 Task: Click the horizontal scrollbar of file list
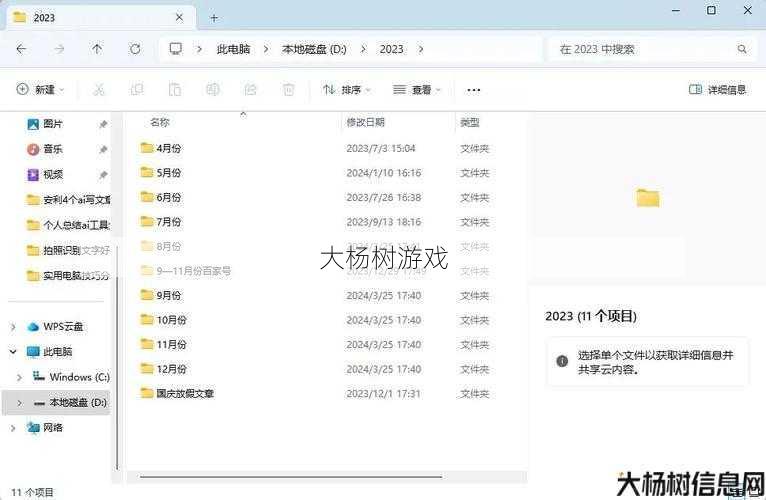pyautogui.click(x=291, y=476)
